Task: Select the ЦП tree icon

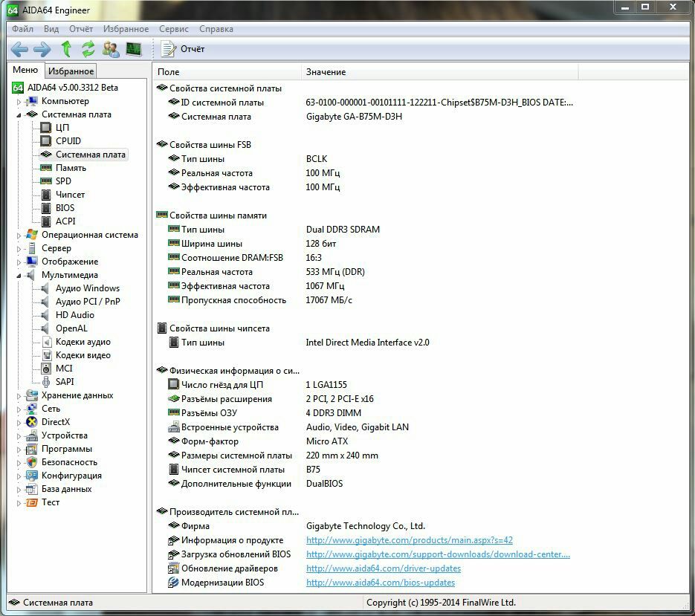Action: 45,128
